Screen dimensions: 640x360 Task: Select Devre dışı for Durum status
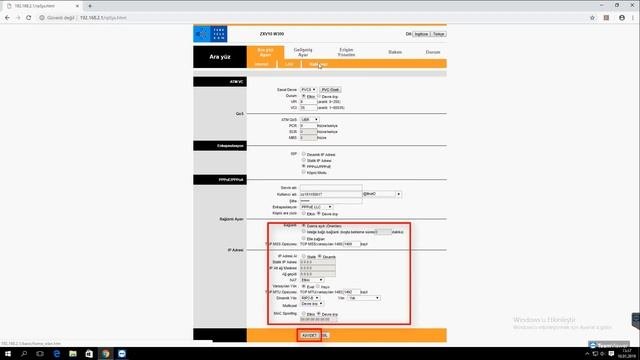coord(319,96)
